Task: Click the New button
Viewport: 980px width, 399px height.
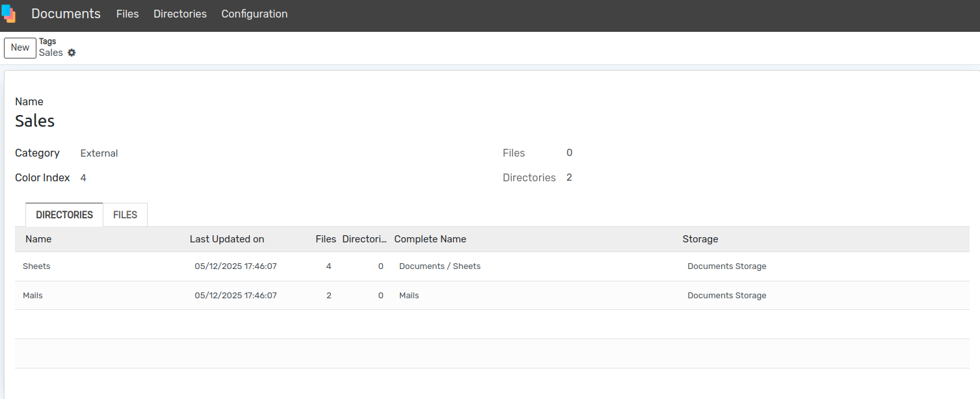Action: click(x=20, y=47)
